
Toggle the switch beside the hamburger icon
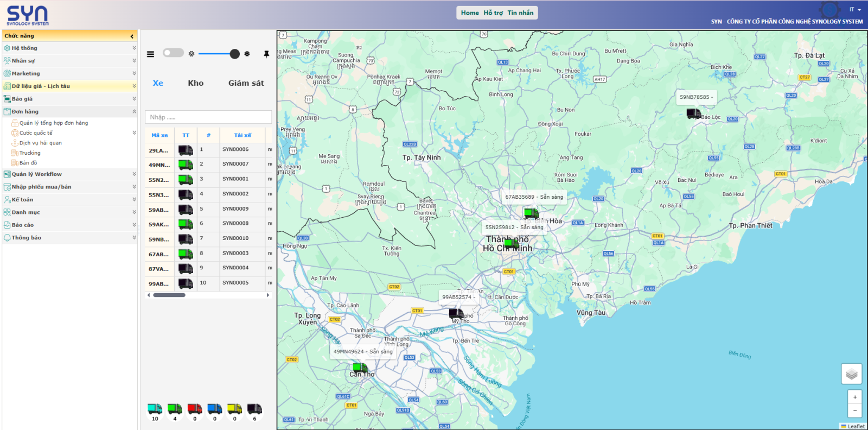click(x=174, y=53)
